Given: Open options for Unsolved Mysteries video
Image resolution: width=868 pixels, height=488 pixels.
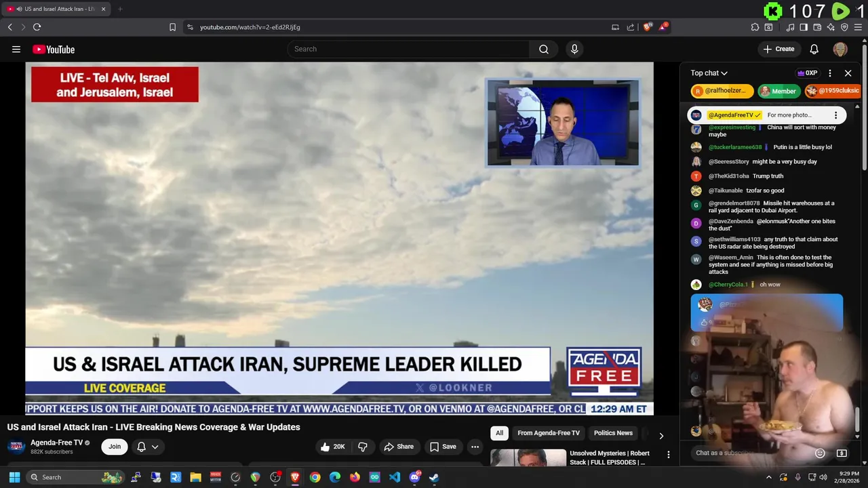Looking at the screenshot, I should [668, 455].
